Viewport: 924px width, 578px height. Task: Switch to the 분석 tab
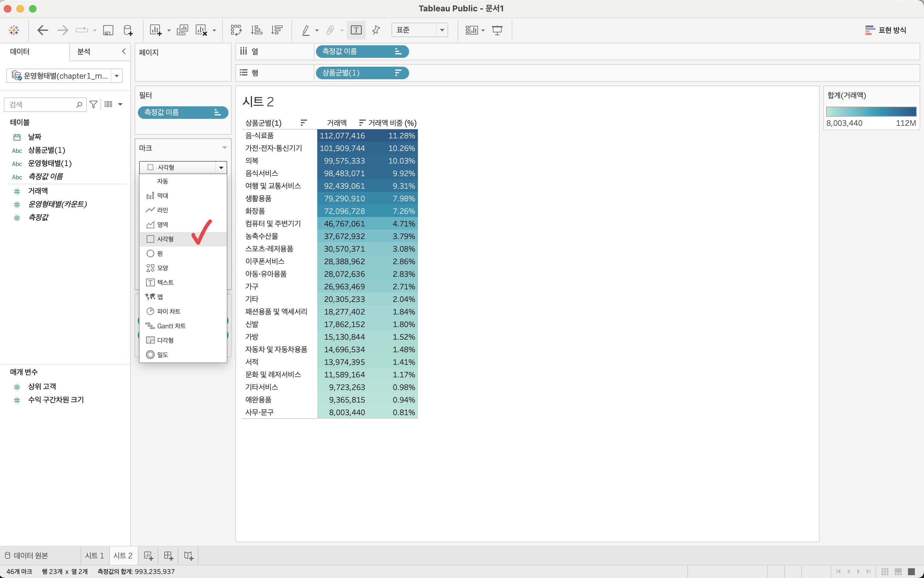tap(84, 51)
